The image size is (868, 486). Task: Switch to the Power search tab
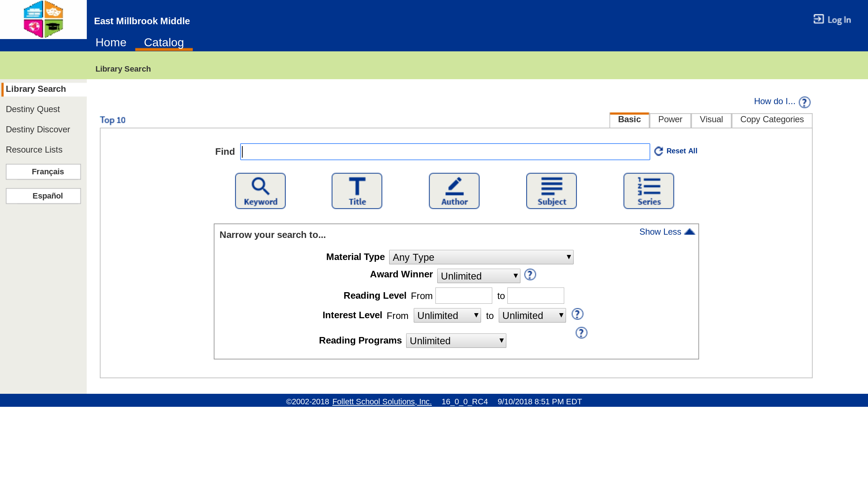click(670, 119)
